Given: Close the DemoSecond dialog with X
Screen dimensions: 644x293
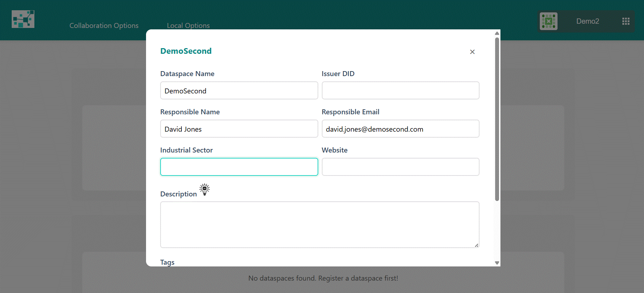Looking at the screenshot, I should tap(472, 52).
